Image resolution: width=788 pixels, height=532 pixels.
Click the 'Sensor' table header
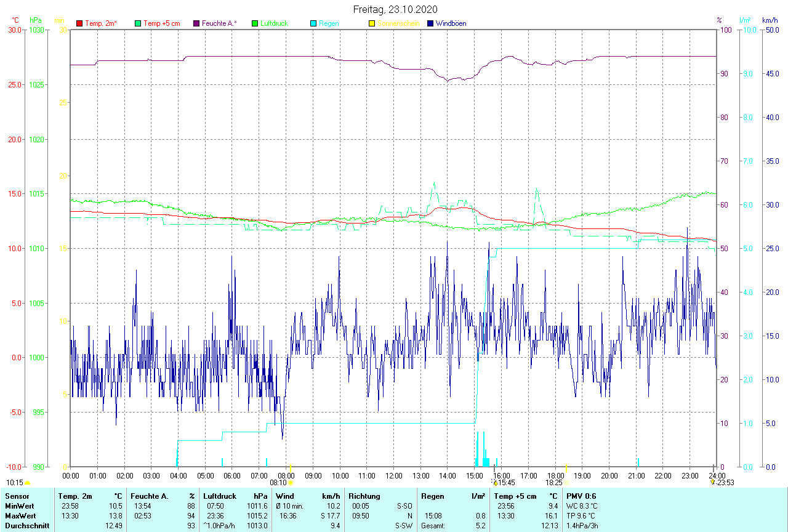(17, 496)
